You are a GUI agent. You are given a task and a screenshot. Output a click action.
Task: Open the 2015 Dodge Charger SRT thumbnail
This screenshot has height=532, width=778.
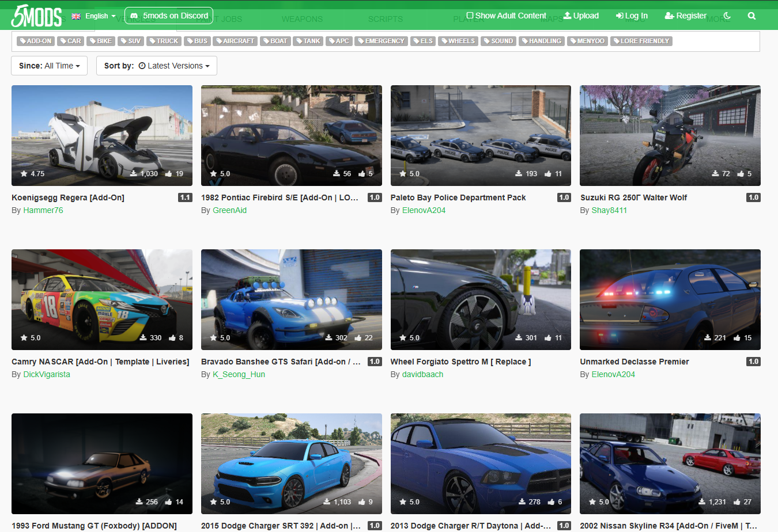[292, 463]
